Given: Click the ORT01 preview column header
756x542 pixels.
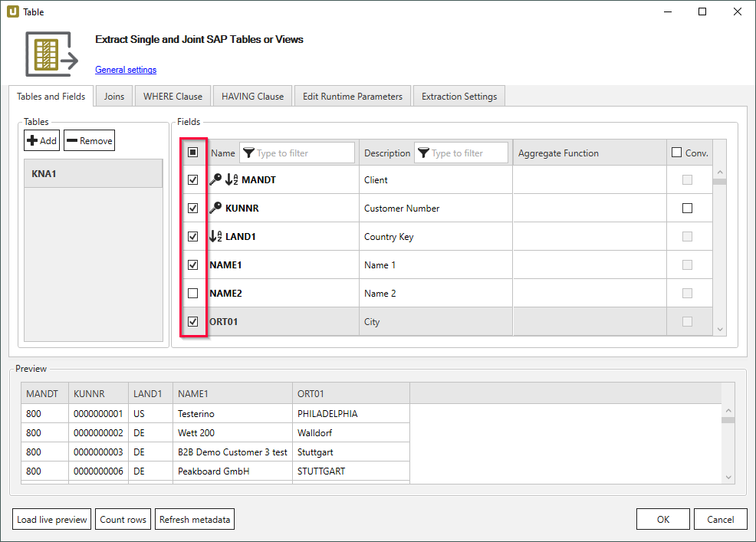Looking at the screenshot, I should (x=351, y=393).
